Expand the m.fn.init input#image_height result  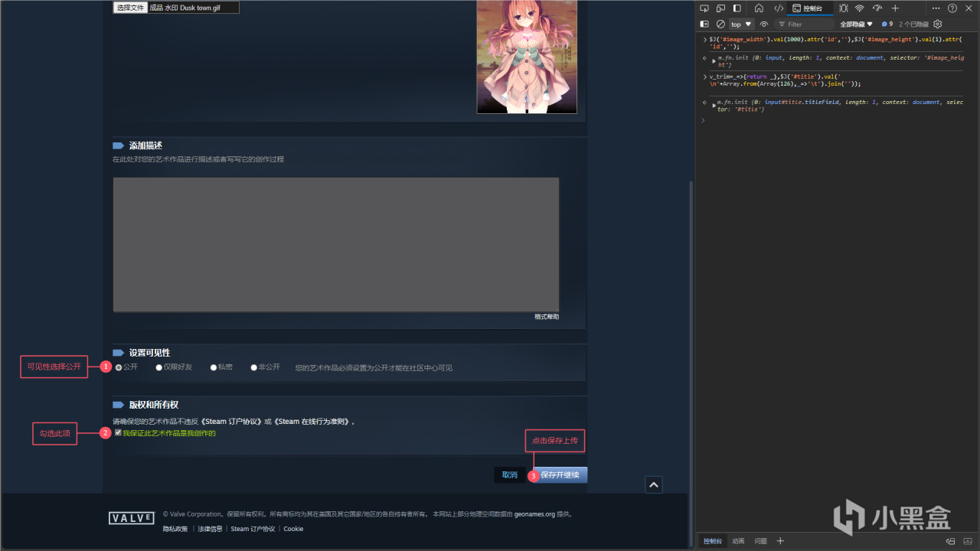tap(714, 60)
